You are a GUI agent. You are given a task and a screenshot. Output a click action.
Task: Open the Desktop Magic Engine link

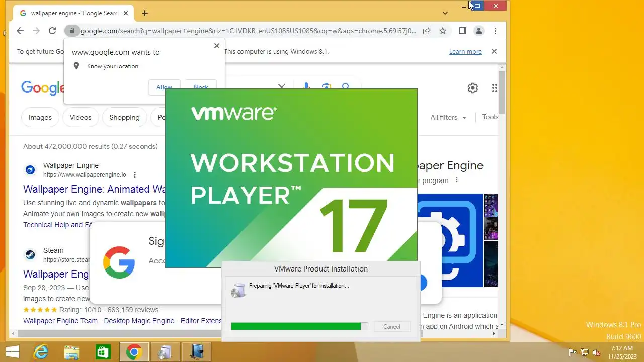point(139,321)
